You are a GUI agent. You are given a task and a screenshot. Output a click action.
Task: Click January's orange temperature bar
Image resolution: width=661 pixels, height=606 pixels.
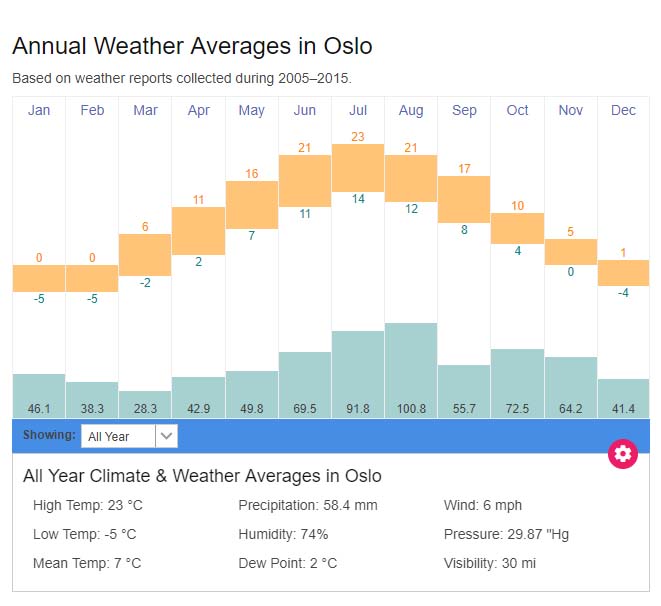39,278
